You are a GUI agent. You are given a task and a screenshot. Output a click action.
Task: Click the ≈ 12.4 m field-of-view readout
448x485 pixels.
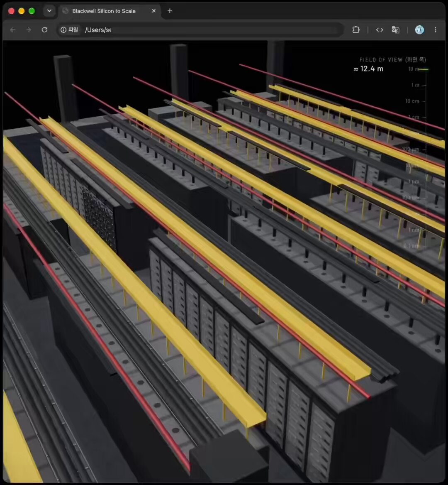368,69
